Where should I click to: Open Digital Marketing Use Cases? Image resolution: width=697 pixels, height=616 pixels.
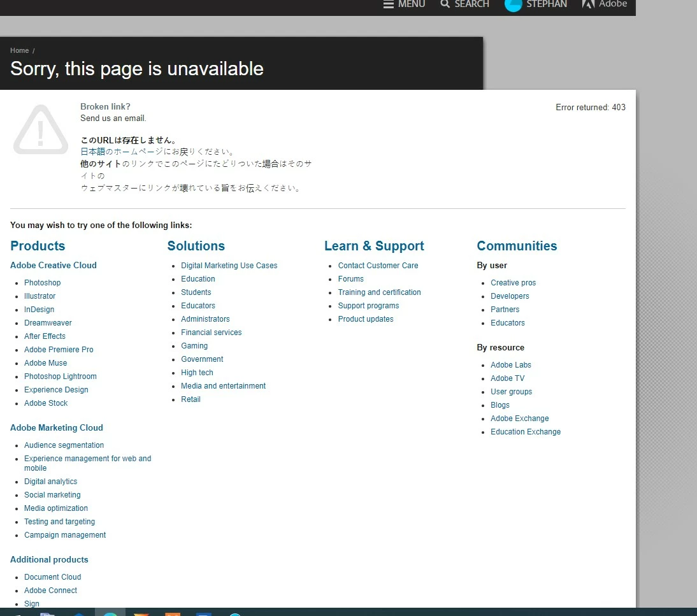229,266
